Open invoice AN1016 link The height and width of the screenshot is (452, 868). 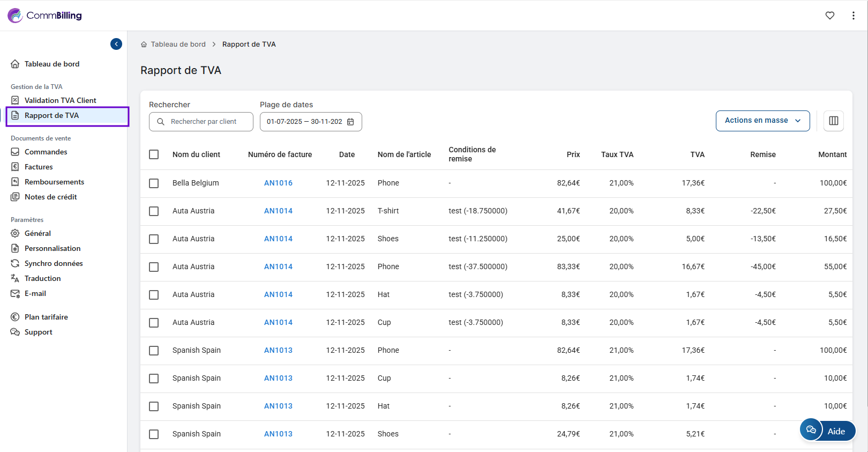pos(278,183)
